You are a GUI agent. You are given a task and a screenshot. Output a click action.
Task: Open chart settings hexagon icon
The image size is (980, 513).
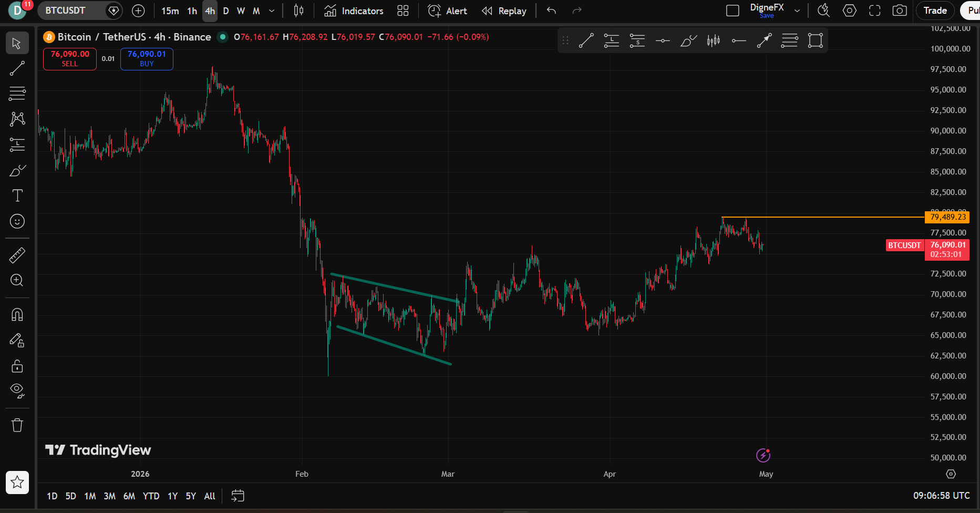point(849,11)
